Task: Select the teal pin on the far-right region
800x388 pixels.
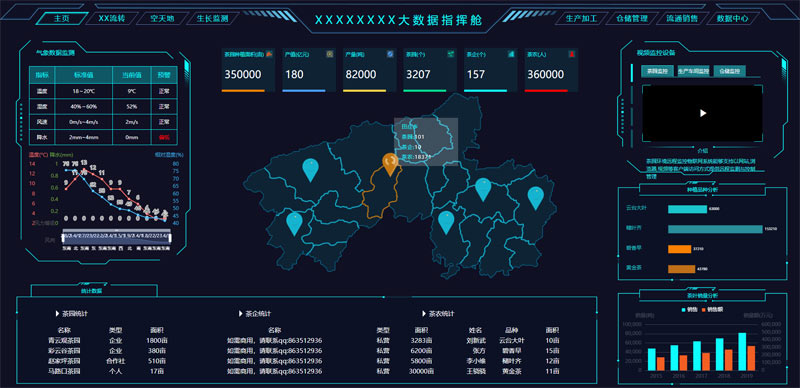Action: (535, 198)
